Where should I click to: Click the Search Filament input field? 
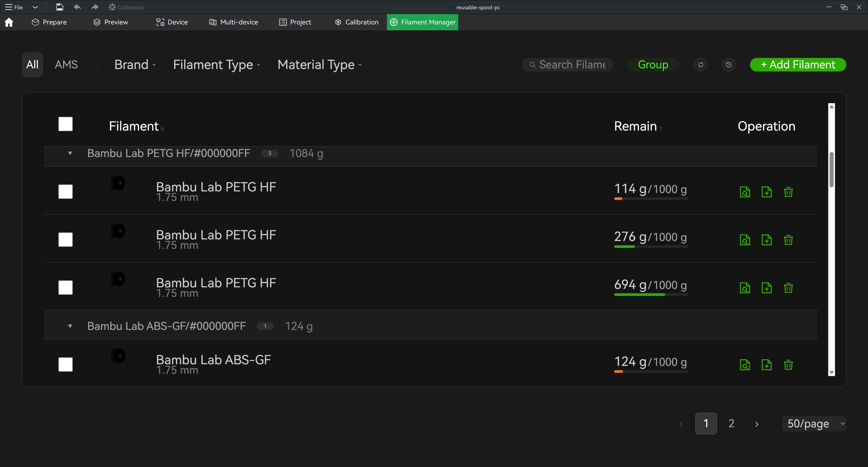(x=567, y=65)
